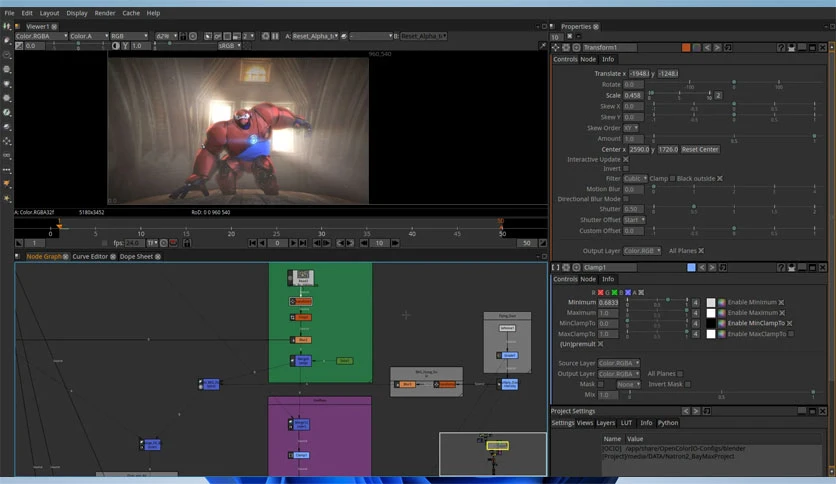
Task: Click the Scale value field
Action: (633, 95)
